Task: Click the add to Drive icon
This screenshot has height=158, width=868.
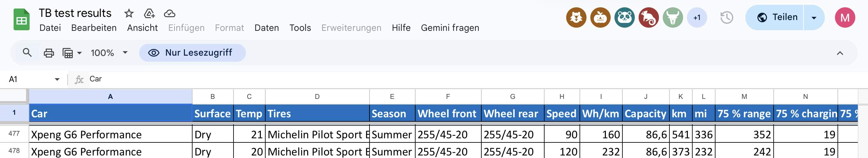Action: point(149,13)
